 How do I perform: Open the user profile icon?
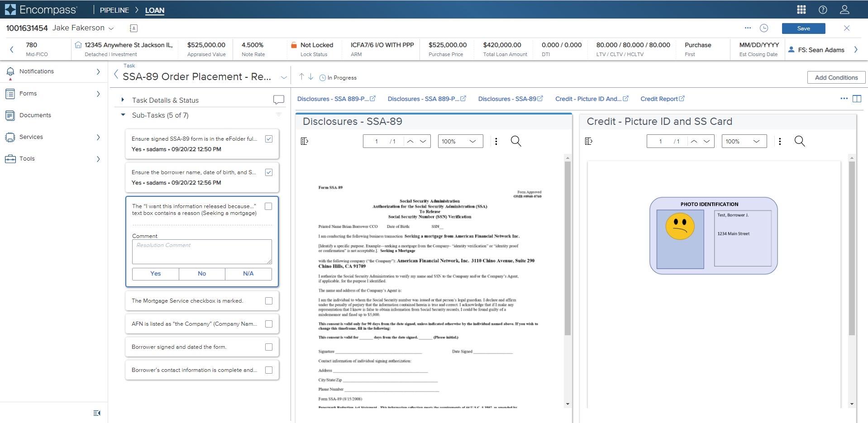tap(844, 10)
